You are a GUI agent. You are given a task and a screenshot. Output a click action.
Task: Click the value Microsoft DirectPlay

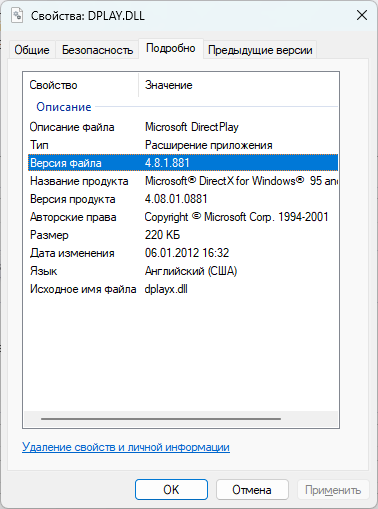pos(192,127)
